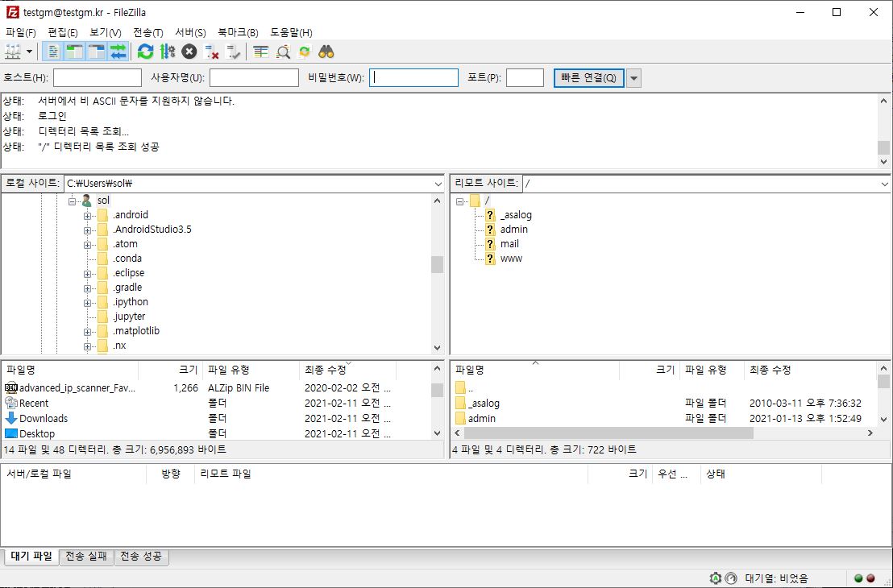
Task: Click the speed limits gauge icon
Action: 732,578
